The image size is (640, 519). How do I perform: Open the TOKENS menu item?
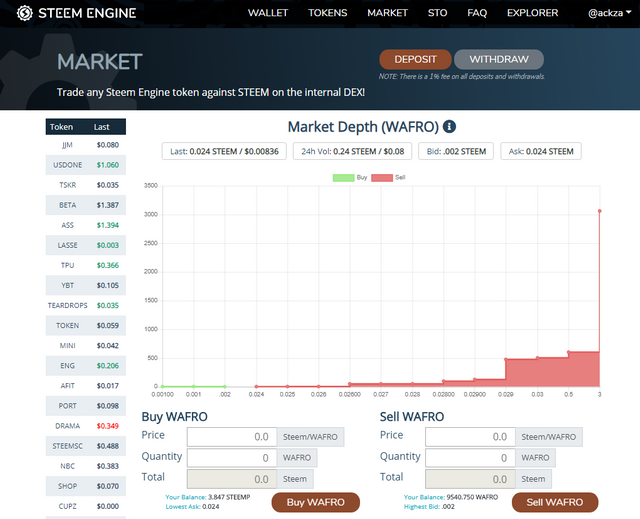click(328, 13)
